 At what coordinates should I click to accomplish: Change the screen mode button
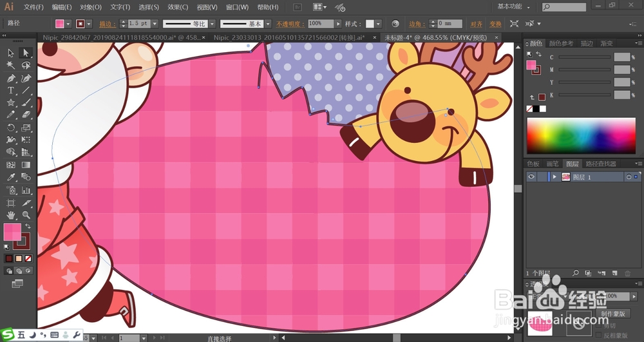(x=17, y=283)
